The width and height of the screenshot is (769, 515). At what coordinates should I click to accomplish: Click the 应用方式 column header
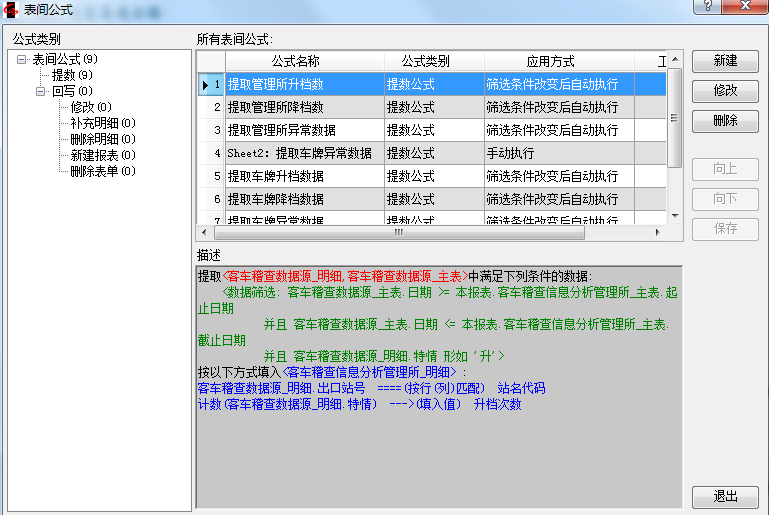[550, 62]
